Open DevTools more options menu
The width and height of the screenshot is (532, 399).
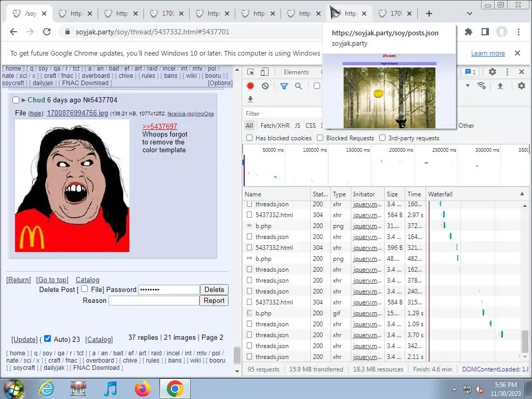click(x=507, y=72)
